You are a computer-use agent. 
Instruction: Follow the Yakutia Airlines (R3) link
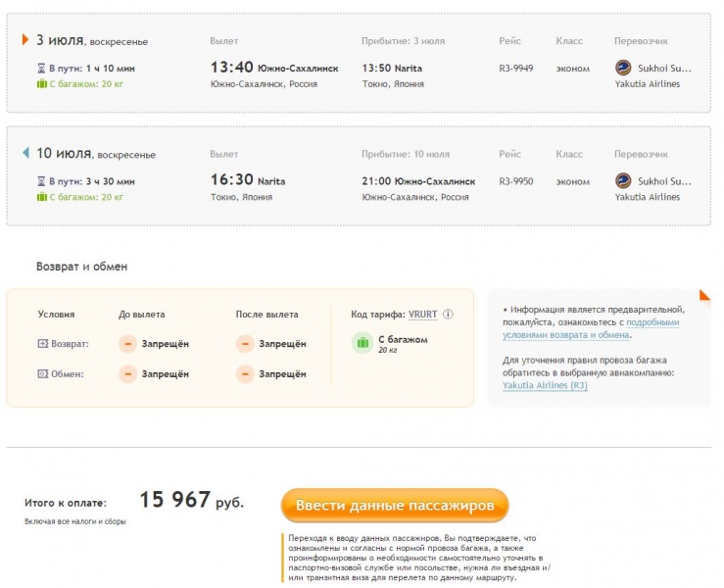(x=545, y=386)
